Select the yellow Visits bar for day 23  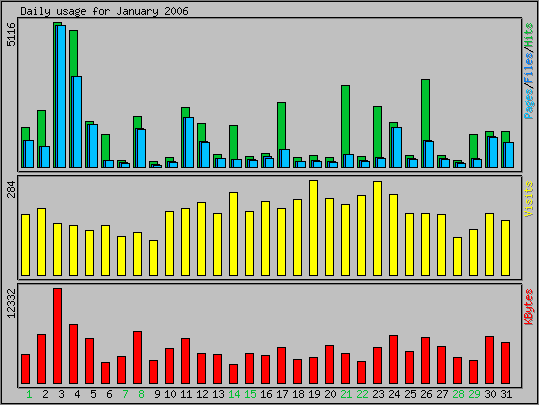[x=377, y=229]
